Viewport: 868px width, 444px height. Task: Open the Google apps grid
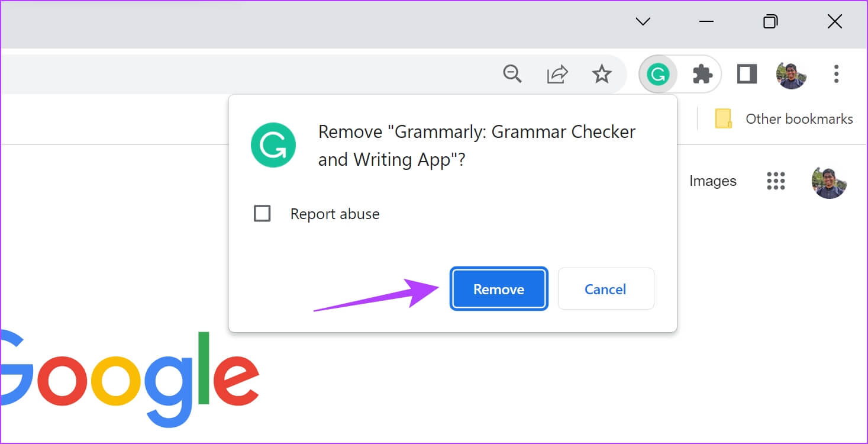tap(776, 181)
